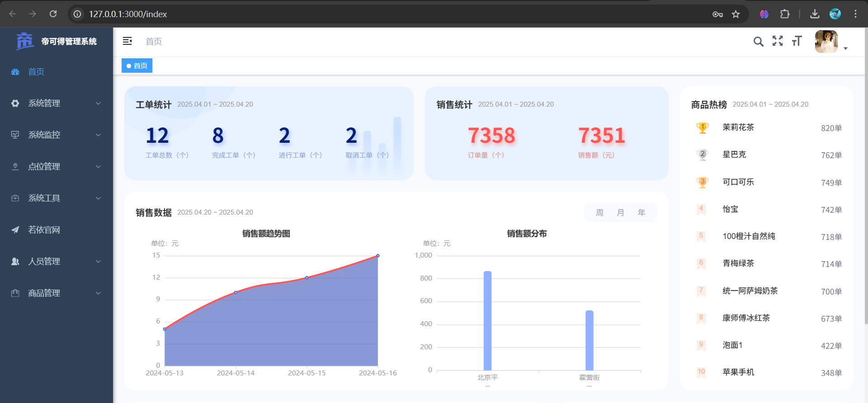Expand the 商品管理 menu chevron
The image size is (868, 403).
(98, 293)
